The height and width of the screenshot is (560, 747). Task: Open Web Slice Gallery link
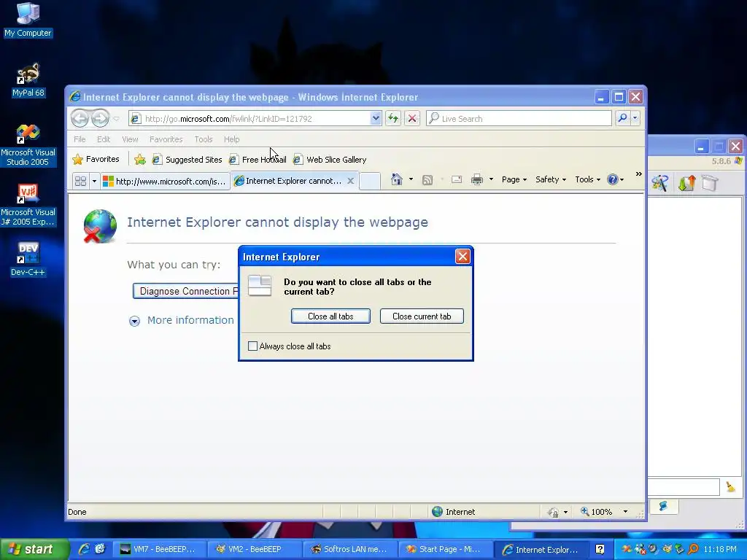pos(330,160)
